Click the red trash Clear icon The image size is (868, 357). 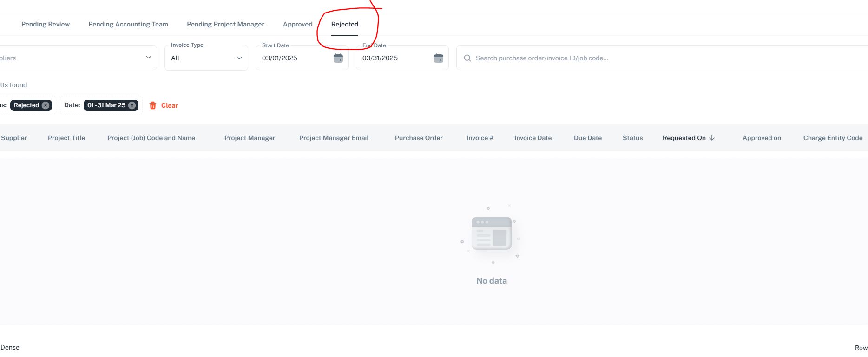[x=153, y=105]
